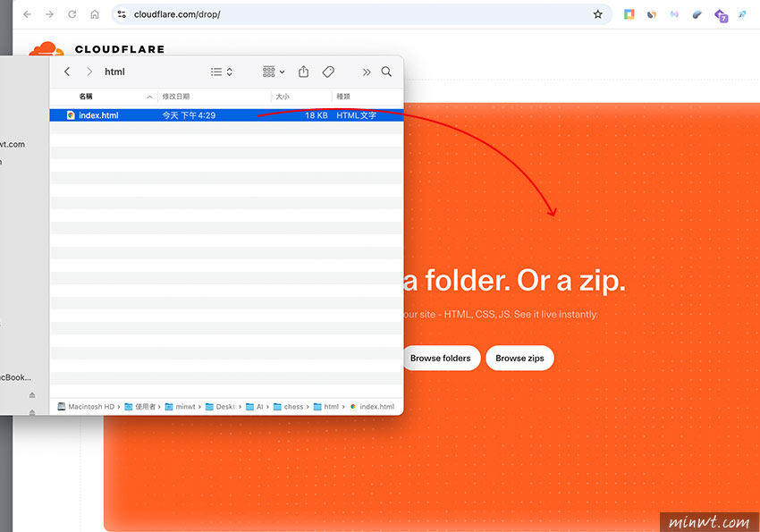Click index.html in the path bar

click(372, 407)
